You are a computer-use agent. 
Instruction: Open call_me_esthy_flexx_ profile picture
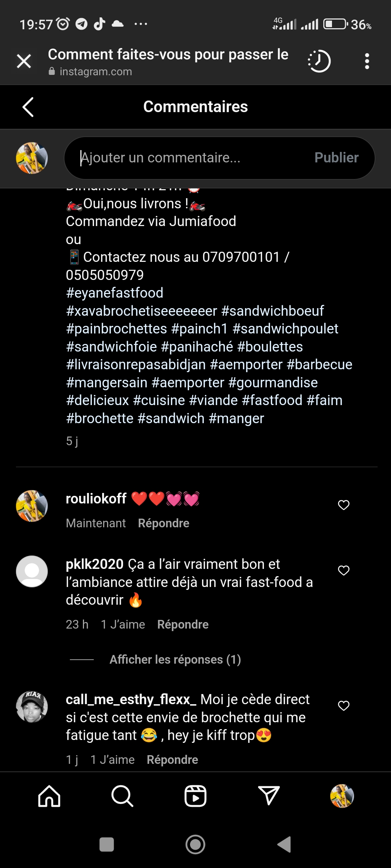click(32, 707)
